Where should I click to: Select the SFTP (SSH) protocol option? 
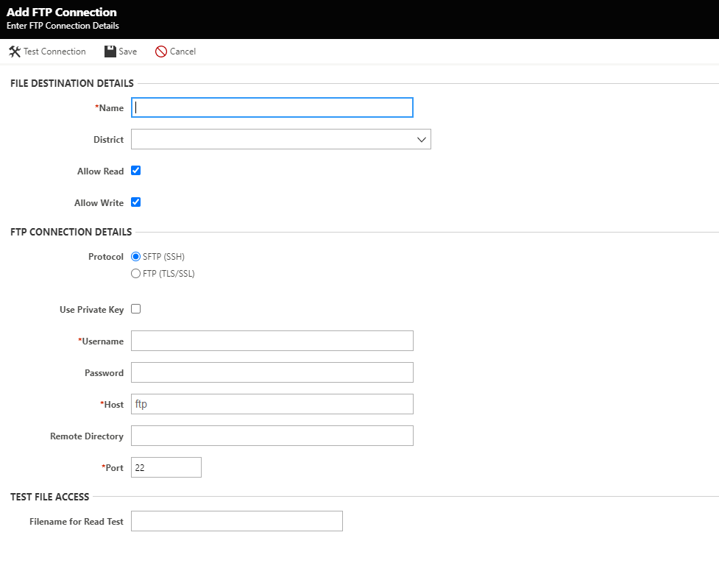135,257
